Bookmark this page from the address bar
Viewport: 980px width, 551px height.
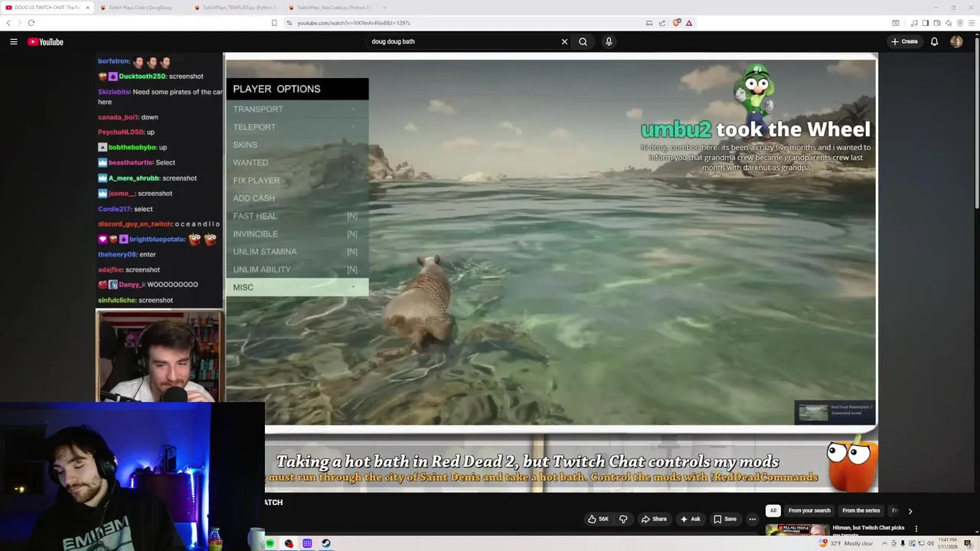274,23
